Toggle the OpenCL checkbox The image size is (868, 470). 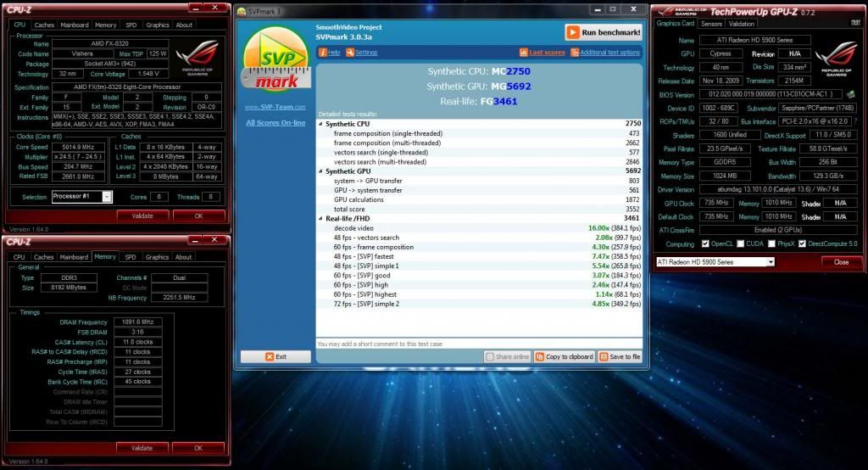coord(706,244)
